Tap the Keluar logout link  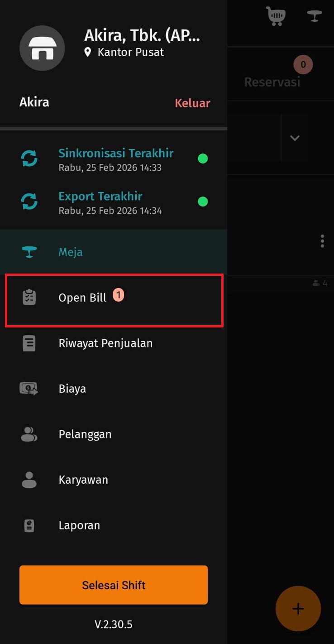[193, 103]
